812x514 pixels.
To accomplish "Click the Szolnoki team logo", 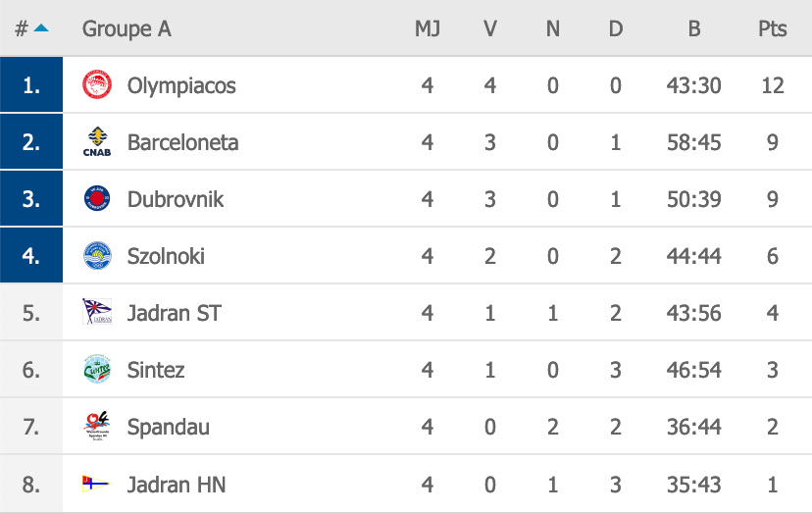I will [97, 256].
